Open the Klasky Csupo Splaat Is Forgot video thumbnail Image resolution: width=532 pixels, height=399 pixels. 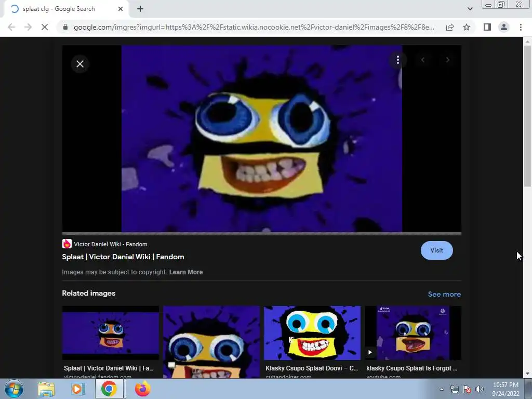413,333
